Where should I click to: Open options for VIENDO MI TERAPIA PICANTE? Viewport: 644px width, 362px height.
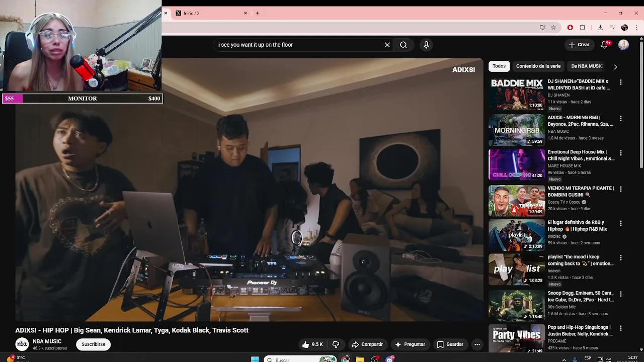click(621, 189)
